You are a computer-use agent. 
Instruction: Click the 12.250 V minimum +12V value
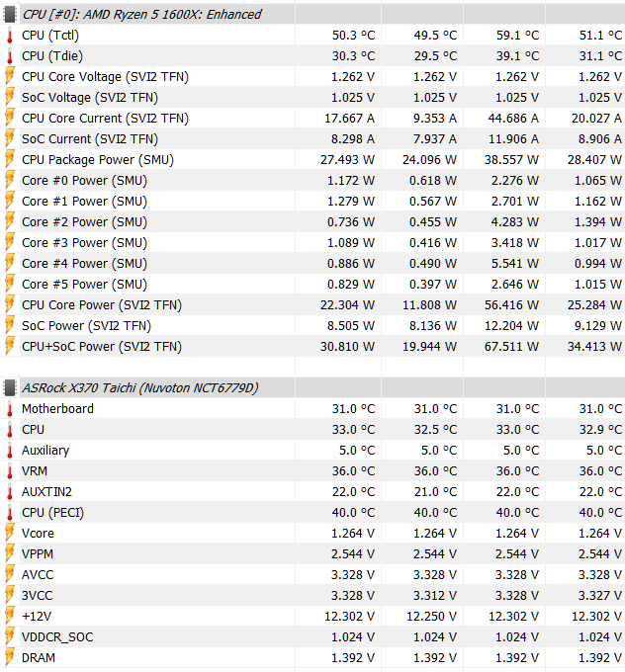431,617
